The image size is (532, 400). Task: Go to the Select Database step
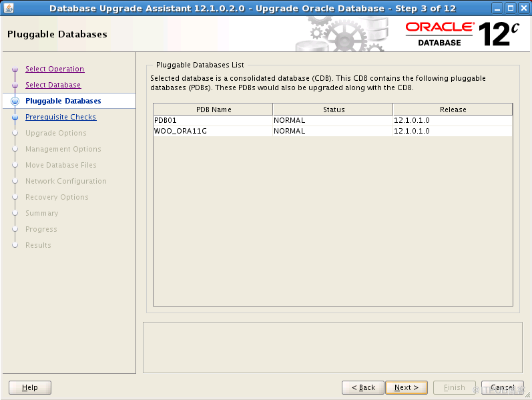point(53,85)
